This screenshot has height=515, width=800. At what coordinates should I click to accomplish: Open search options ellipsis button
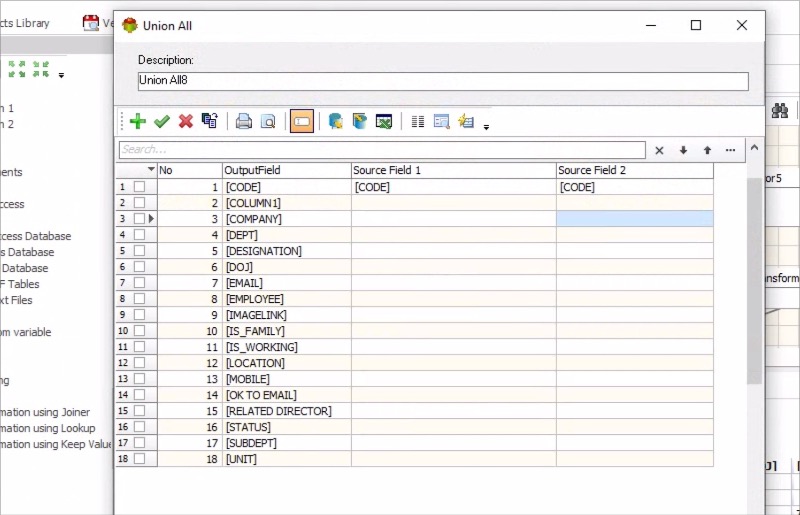click(x=731, y=150)
